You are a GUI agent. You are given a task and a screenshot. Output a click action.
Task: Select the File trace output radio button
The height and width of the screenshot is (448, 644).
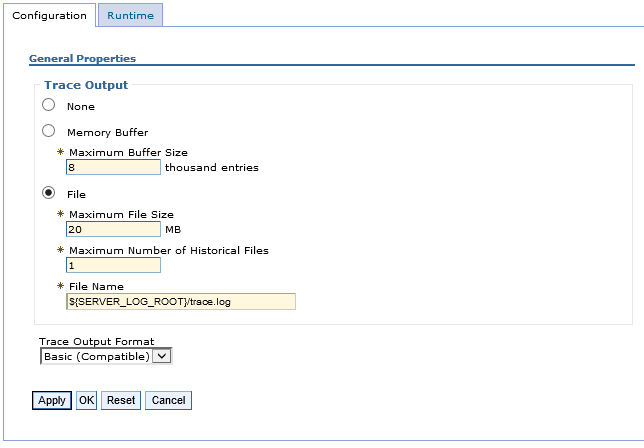[48, 193]
